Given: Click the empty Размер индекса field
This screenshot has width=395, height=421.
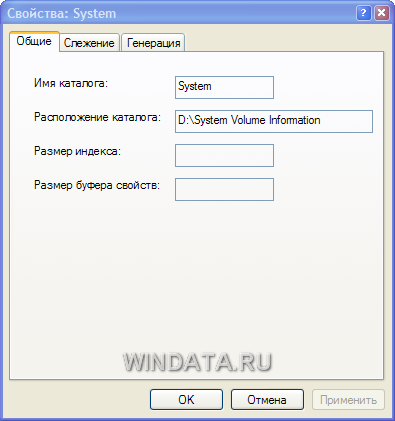Looking at the screenshot, I should (224, 155).
